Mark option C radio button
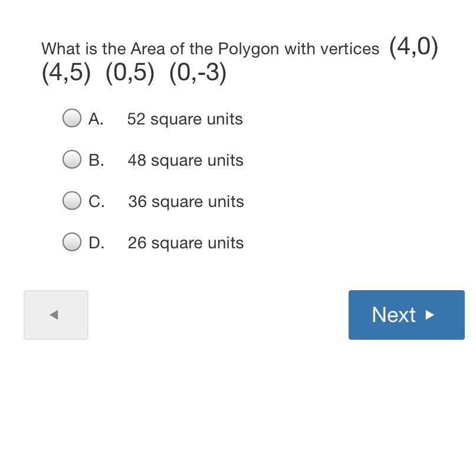This screenshot has height=476, width=476. 72,201
